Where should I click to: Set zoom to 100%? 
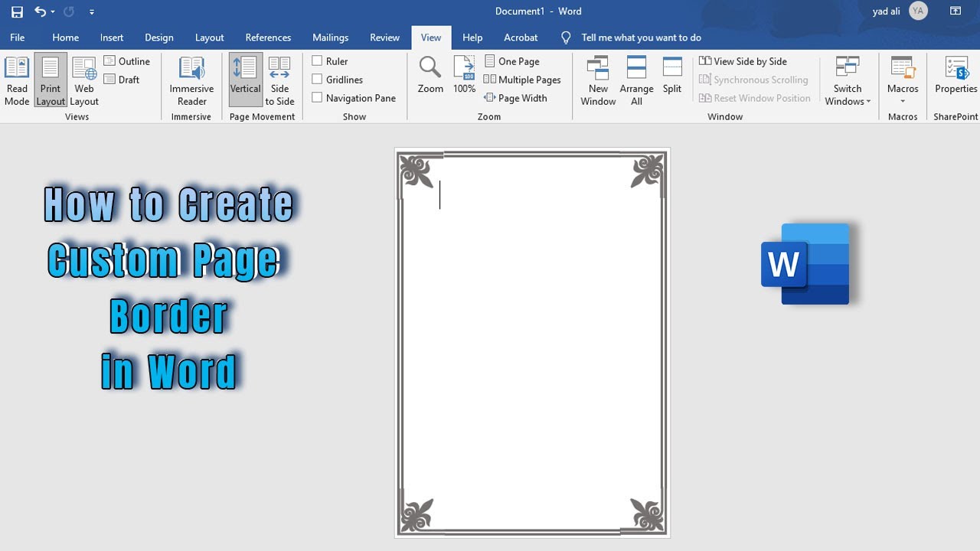click(x=464, y=75)
